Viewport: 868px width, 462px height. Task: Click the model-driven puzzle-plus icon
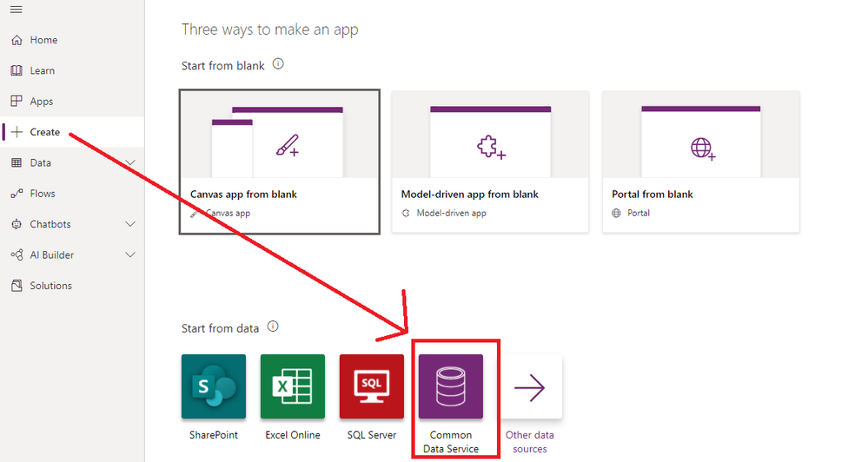[491, 147]
